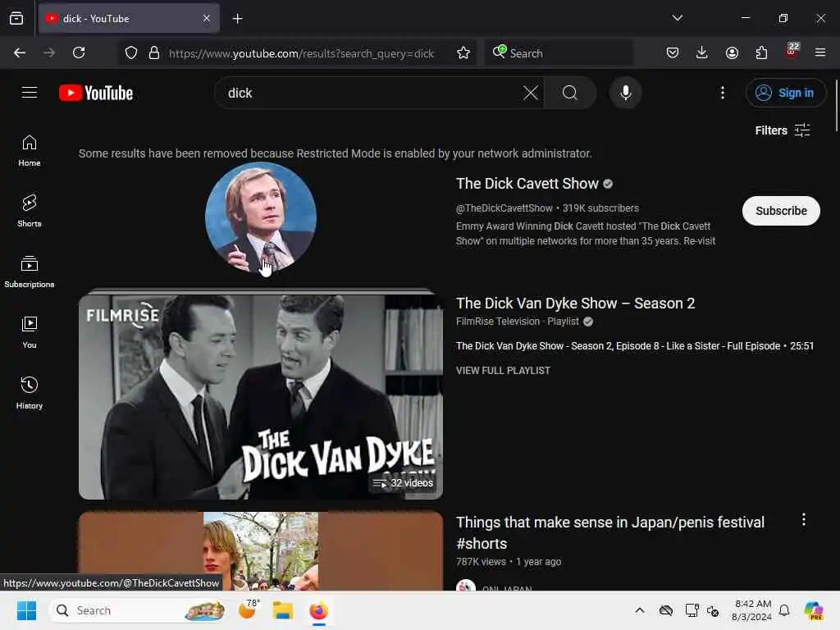Open the FilmRise Television channel link
This screenshot has height=630, width=840.
tap(498, 322)
